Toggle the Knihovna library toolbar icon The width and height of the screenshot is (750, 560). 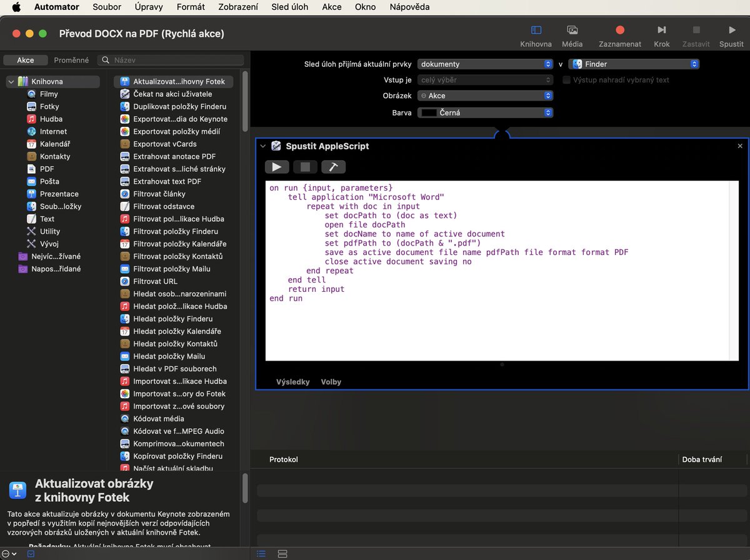[x=536, y=30]
